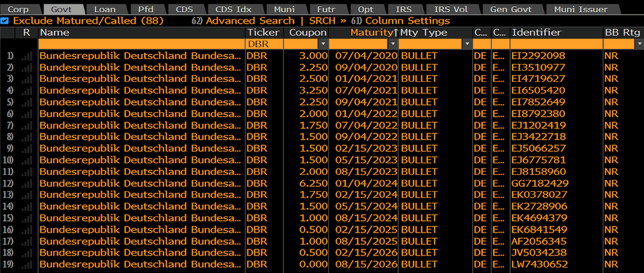Click BULLET cell in row 1
The height and width of the screenshot is (273, 644).
click(419, 56)
